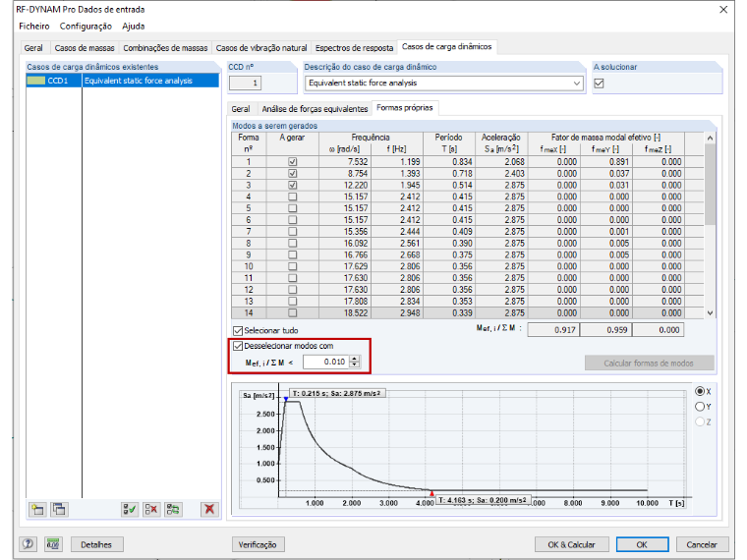Image resolution: width=747 pixels, height=560 pixels.
Task: Check generate box for mode shape 4
Action: (x=293, y=196)
